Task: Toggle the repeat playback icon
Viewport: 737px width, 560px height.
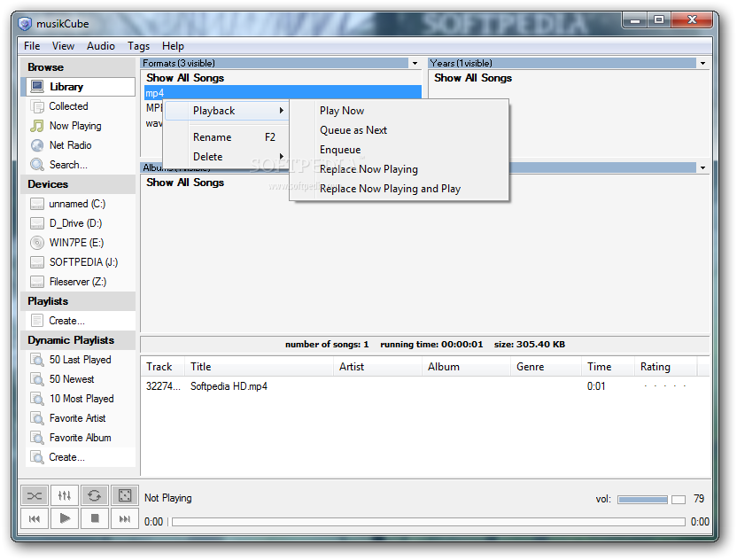Action: coord(95,495)
